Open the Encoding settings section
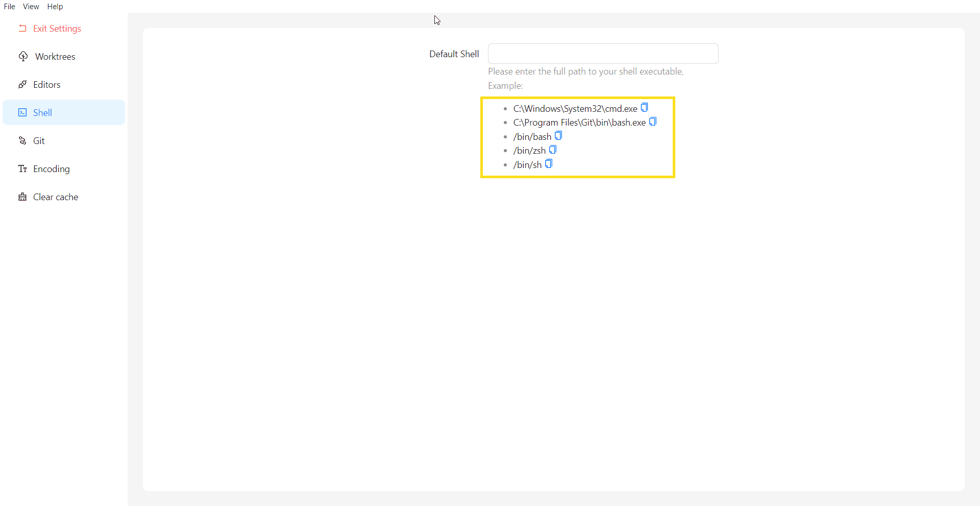The image size is (980, 506). (52, 168)
